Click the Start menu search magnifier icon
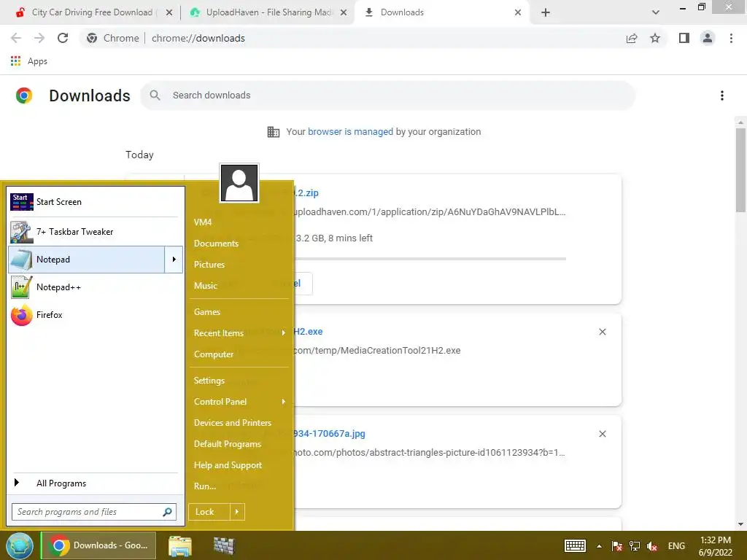The image size is (747, 560). coord(167,512)
